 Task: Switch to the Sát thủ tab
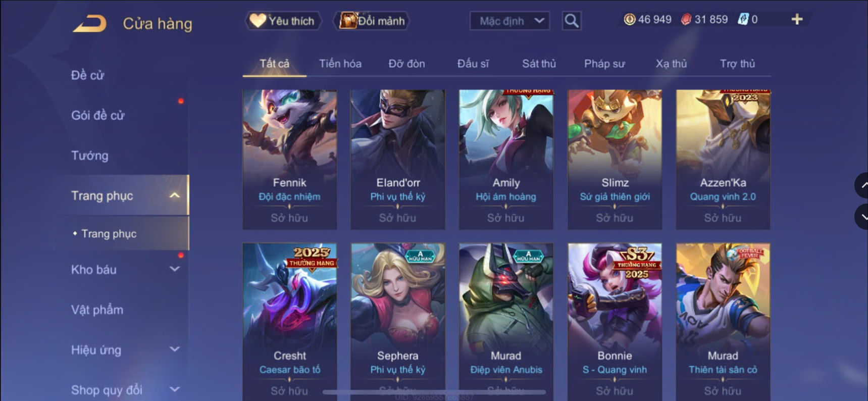pos(539,64)
